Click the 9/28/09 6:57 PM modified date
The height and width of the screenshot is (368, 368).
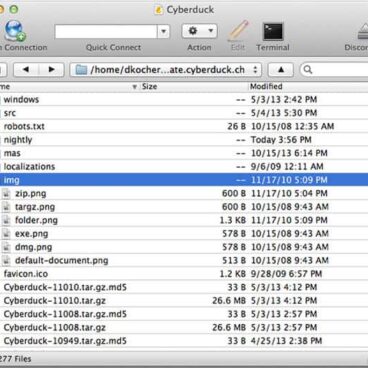[x=286, y=274]
